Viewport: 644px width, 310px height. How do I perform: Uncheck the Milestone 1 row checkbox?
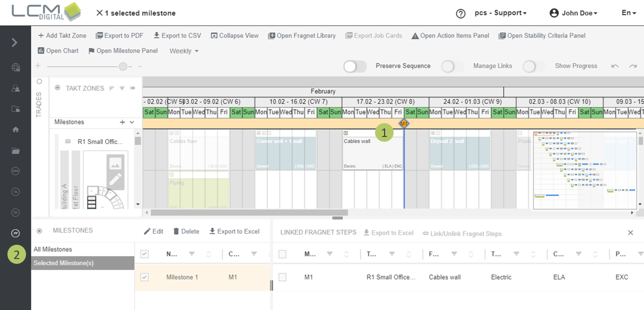point(144,277)
